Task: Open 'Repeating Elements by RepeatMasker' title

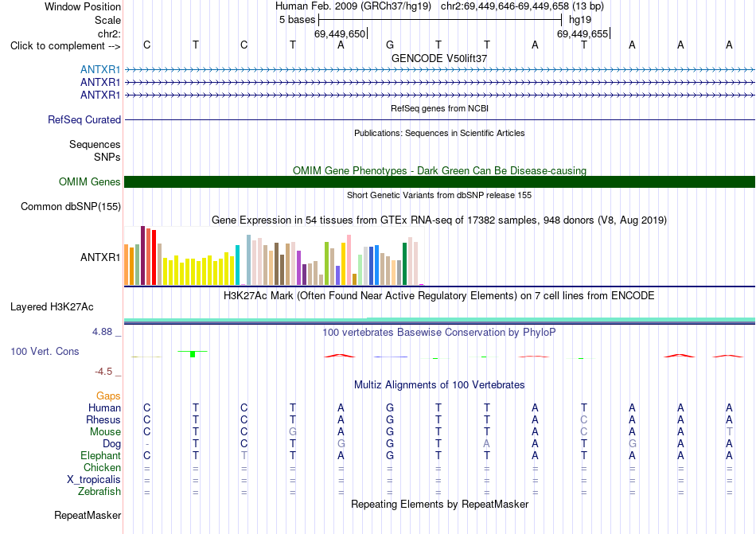Action: tap(439, 504)
